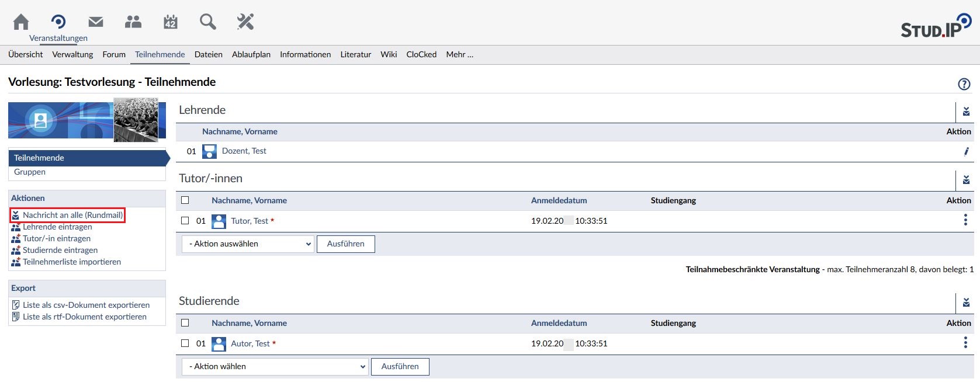
Task: Click the course image thumbnail
Action: pyautogui.click(x=136, y=120)
